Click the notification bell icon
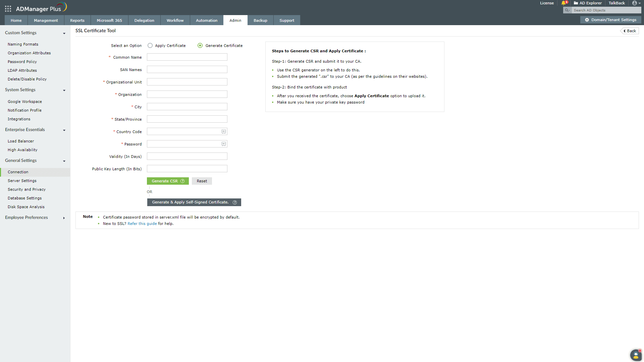 click(x=563, y=3)
